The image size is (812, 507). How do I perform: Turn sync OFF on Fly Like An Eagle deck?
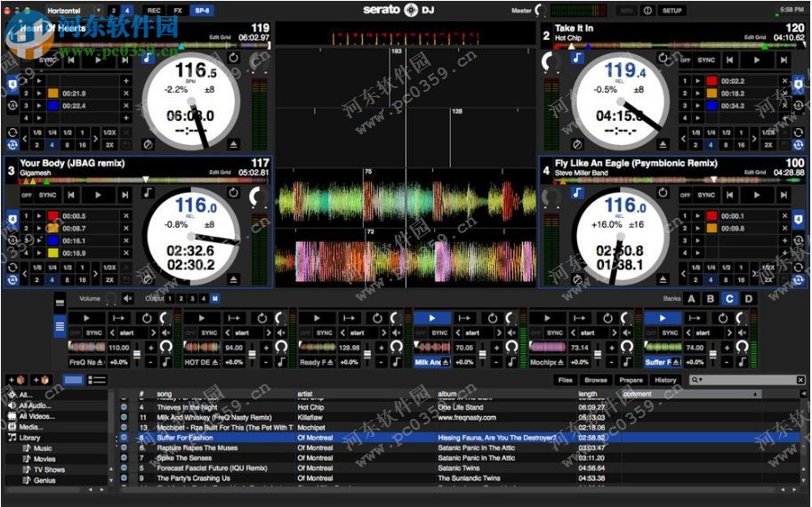[x=685, y=195]
